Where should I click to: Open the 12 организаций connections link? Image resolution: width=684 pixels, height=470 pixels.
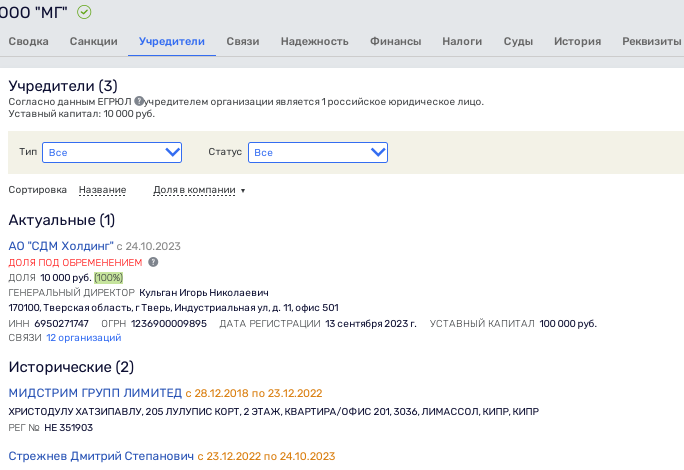(x=84, y=338)
